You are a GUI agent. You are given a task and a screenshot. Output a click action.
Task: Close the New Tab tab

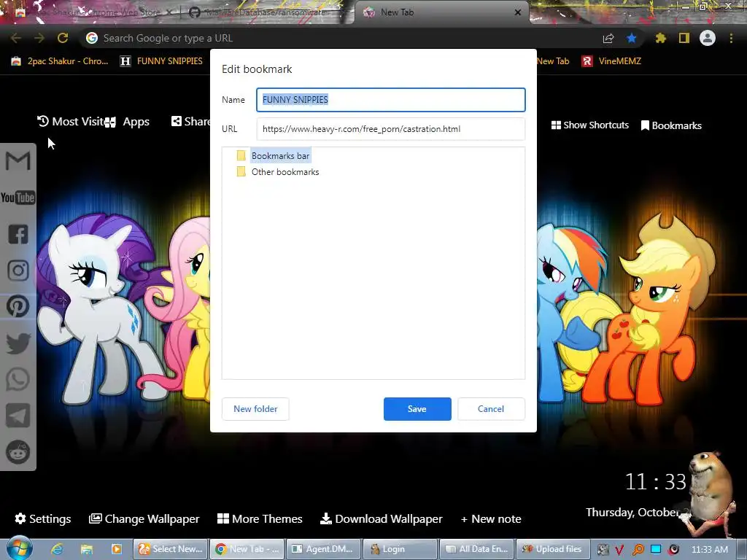tap(518, 12)
